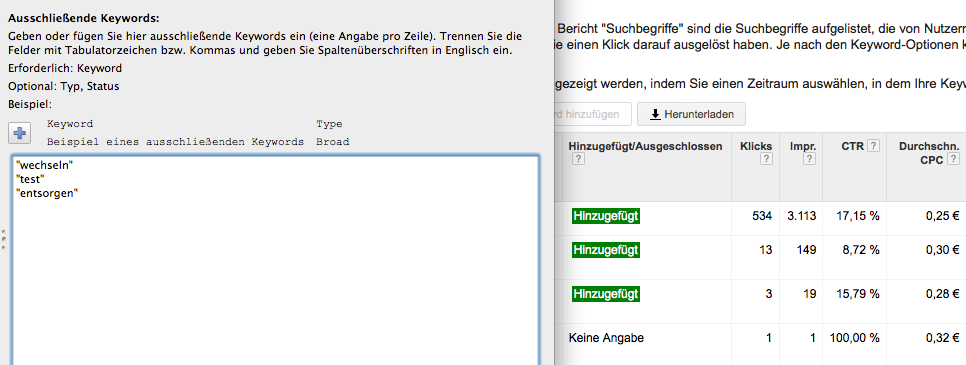
Task: Click 'Erforderlich: Keyword' text
Action: click(65, 68)
